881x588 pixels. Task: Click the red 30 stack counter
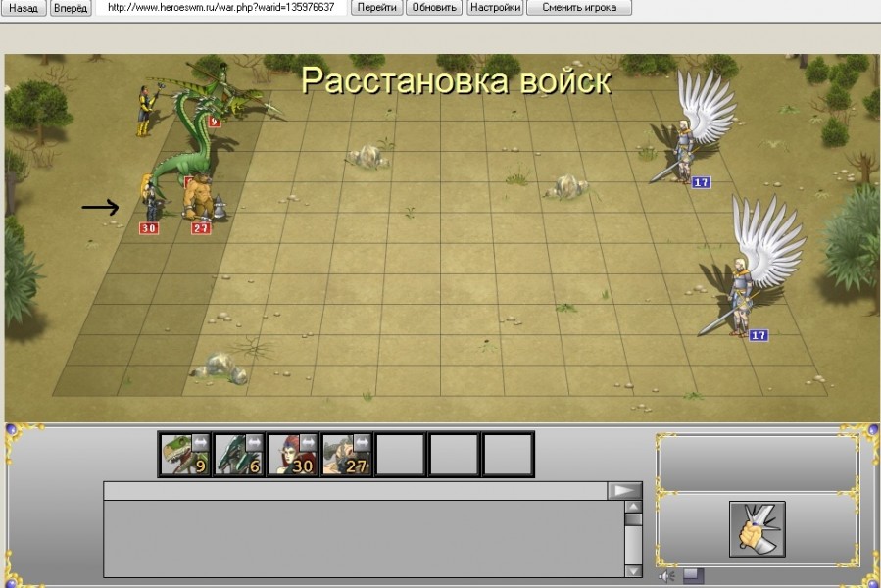(x=149, y=228)
